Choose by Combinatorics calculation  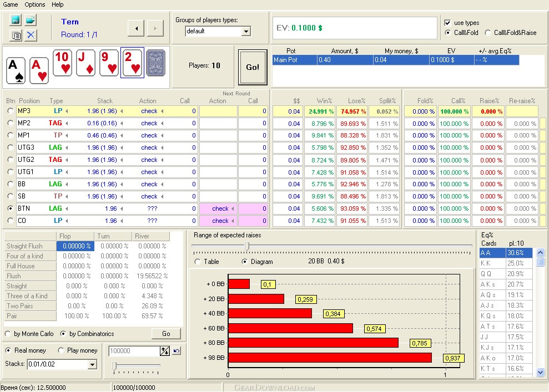click(x=63, y=334)
